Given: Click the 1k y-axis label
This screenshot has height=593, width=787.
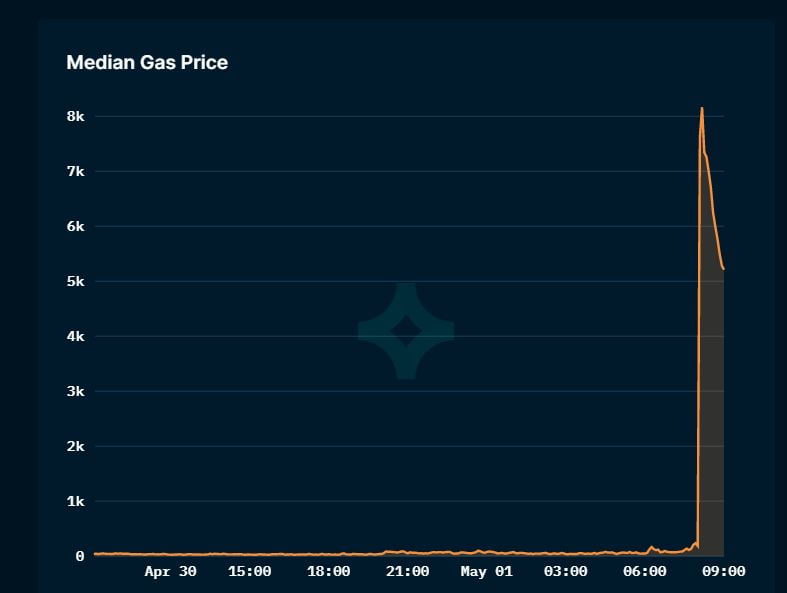Looking at the screenshot, I should click(76, 501).
